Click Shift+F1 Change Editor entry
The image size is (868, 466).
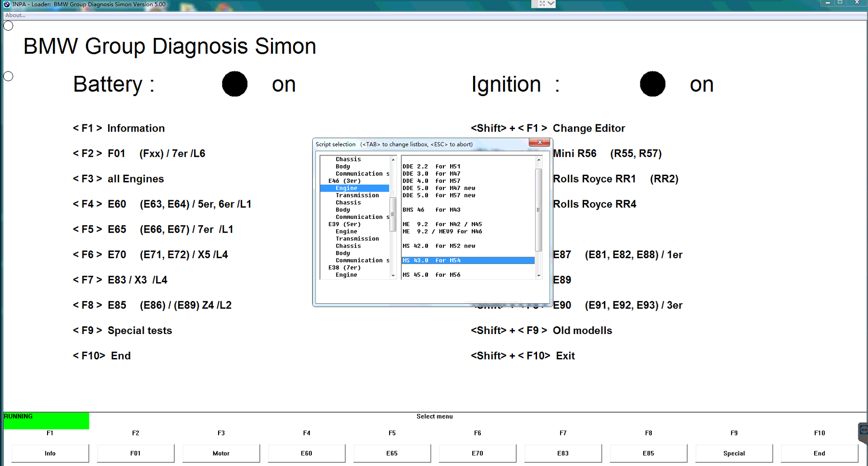548,128
